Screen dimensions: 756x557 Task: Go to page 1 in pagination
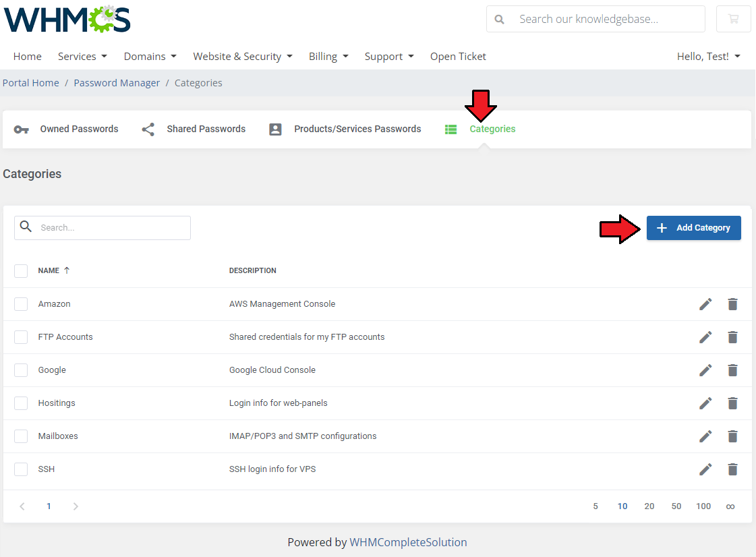coord(49,506)
